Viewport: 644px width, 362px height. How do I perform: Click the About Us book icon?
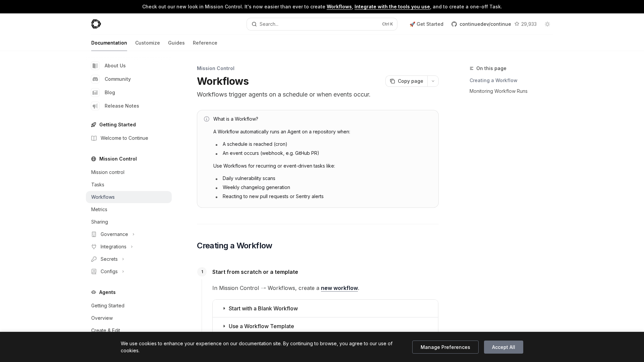(95, 66)
